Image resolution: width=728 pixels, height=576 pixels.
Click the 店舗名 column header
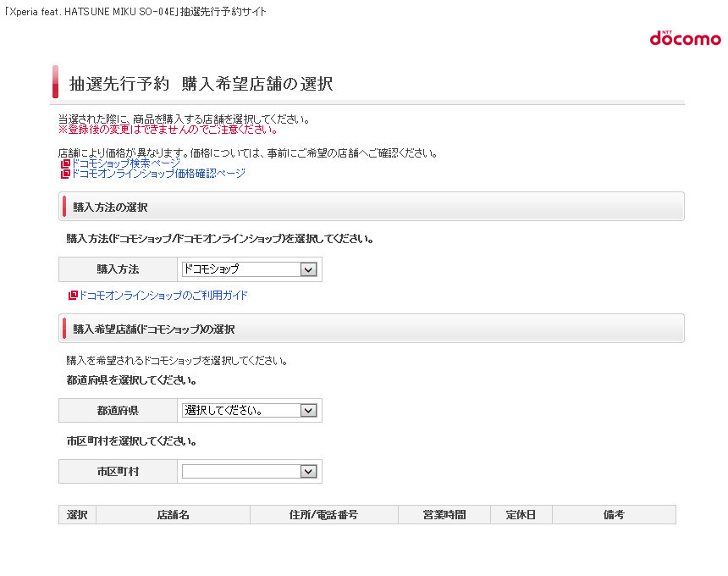pos(173,515)
